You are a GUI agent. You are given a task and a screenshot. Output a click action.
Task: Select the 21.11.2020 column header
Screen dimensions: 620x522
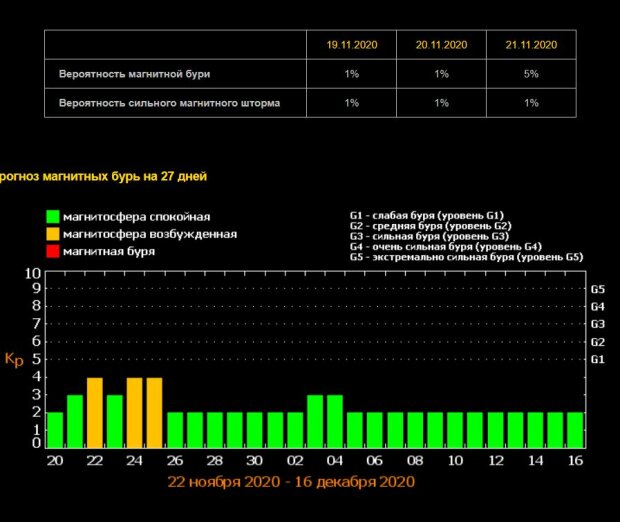click(x=531, y=45)
